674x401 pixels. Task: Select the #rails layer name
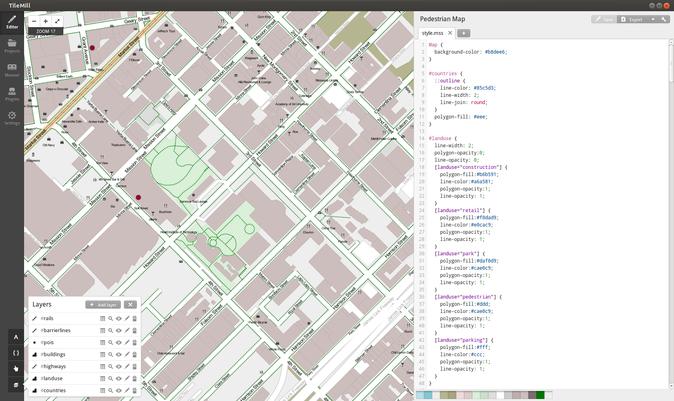pos(47,318)
